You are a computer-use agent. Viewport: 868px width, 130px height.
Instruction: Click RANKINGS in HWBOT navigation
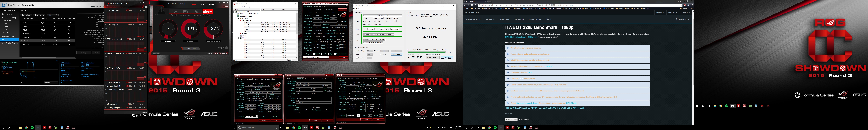(x=505, y=19)
